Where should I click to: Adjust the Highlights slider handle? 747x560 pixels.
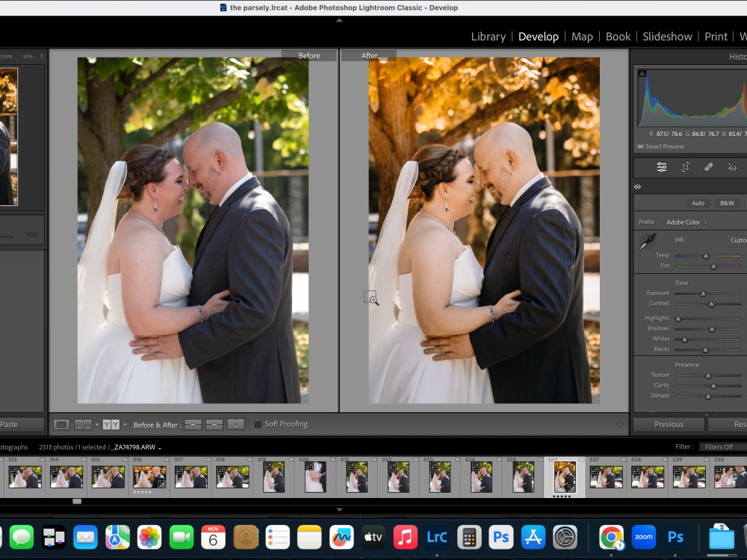point(678,319)
